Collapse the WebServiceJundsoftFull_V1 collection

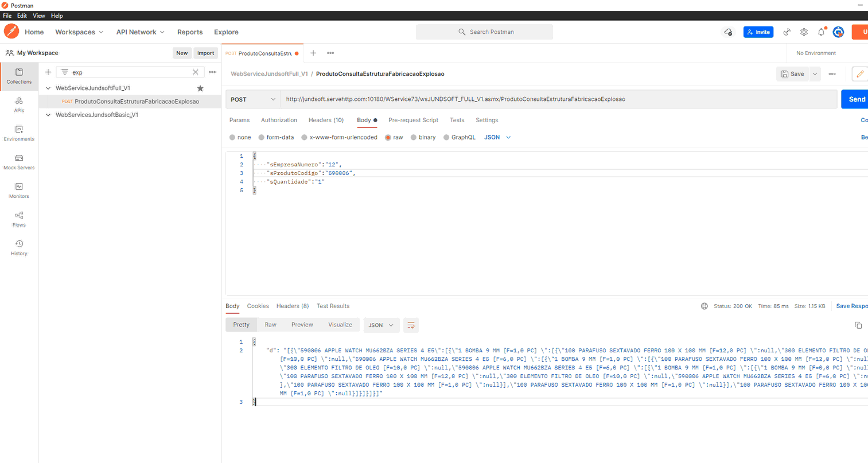point(48,88)
